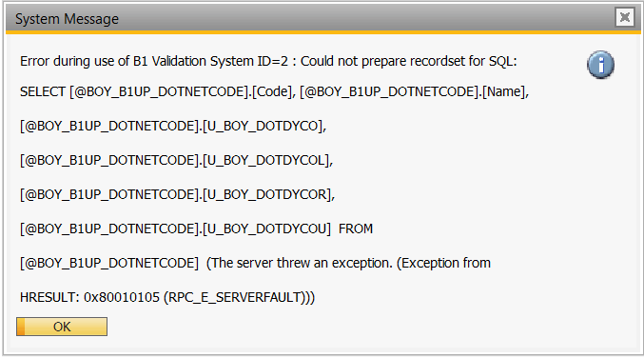Click the orange accent on the OK button
Image resolution: width=644 pixels, height=358 pixels.
pos(21,327)
